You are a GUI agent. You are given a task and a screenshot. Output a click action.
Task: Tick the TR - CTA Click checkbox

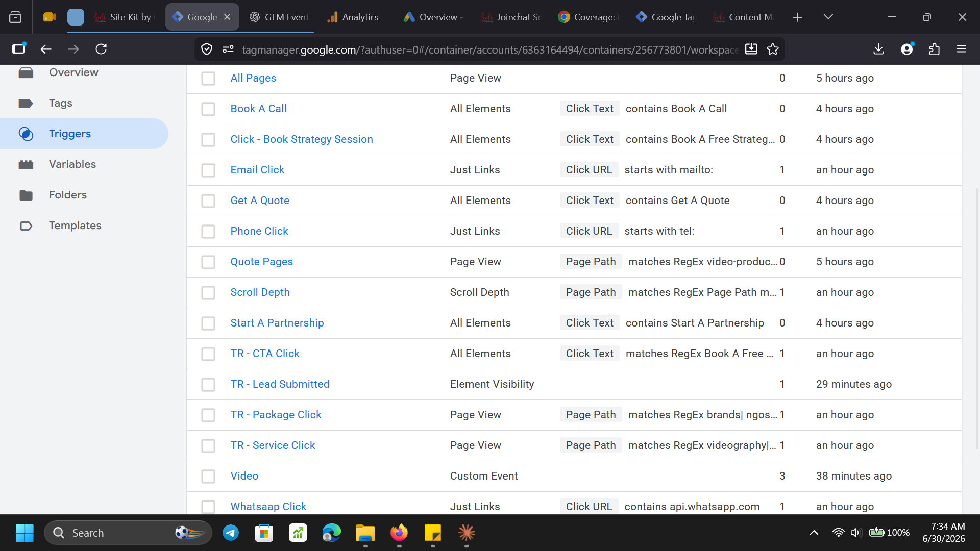point(208,354)
